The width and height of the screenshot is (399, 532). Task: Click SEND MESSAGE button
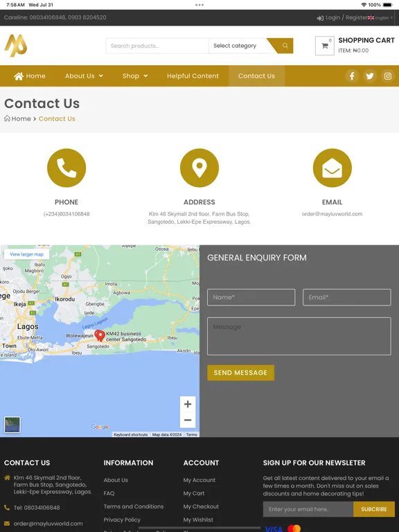click(240, 373)
